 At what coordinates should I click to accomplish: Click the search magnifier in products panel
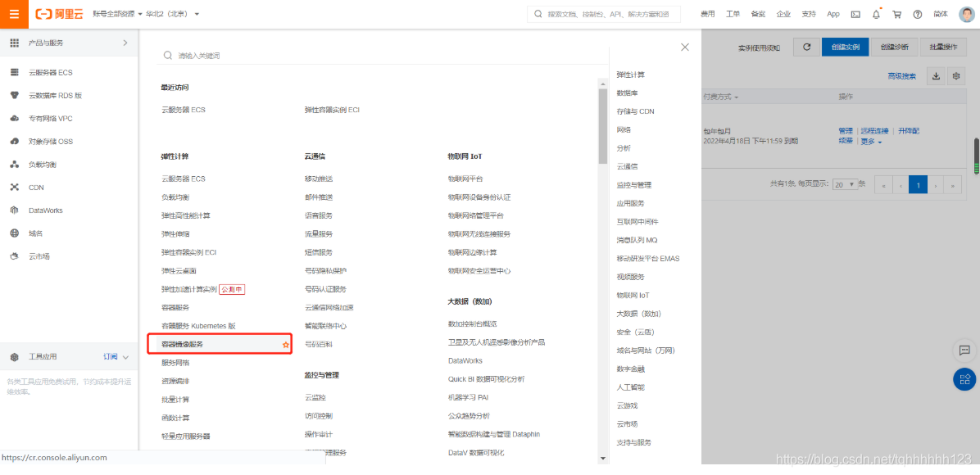pyautogui.click(x=167, y=56)
